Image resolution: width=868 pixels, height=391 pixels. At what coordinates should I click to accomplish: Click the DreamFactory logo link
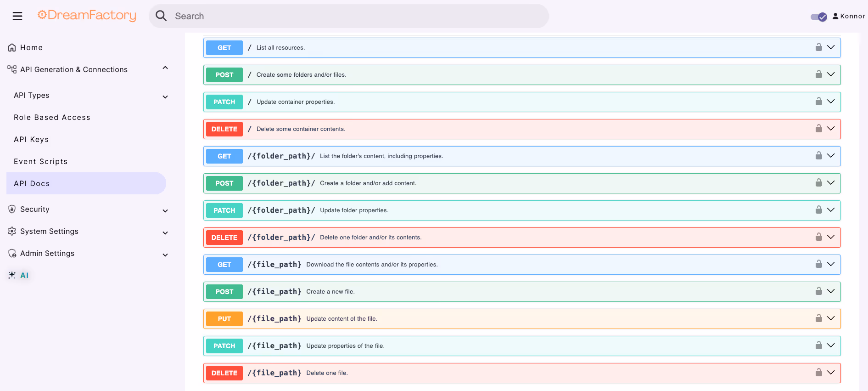point(87,16)
